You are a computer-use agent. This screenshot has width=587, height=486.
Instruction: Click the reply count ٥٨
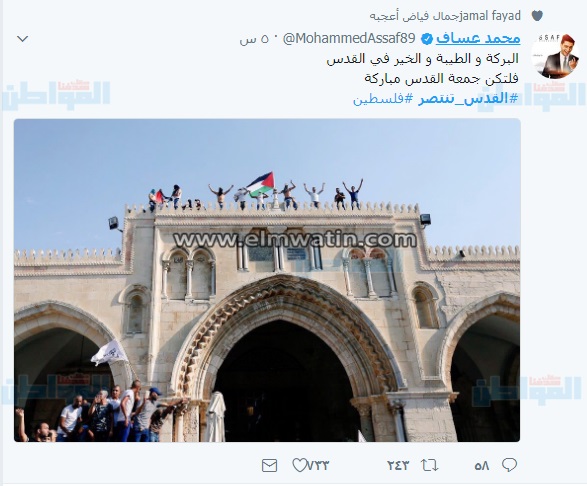482,466
